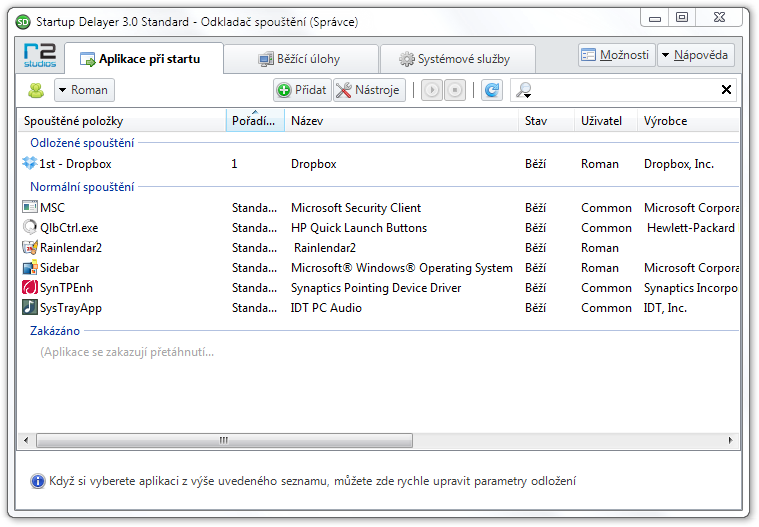Switch to Běžící úlohy tab

[301, 59]
